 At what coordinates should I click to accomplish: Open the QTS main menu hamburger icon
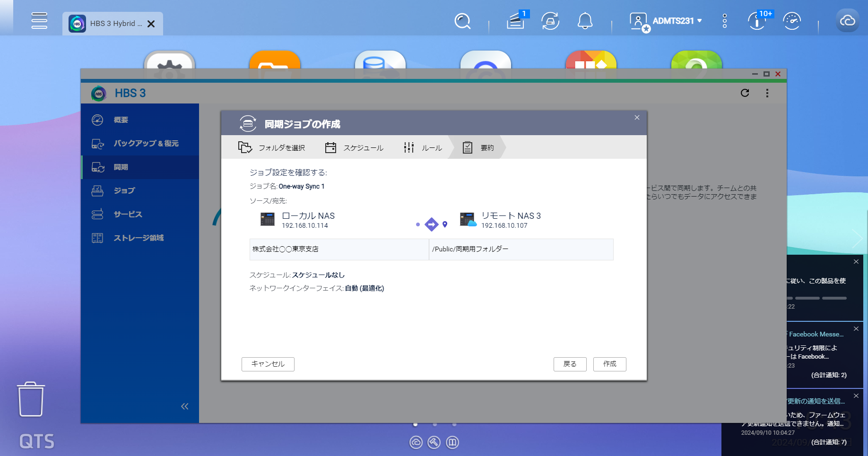tap(39, 21)
